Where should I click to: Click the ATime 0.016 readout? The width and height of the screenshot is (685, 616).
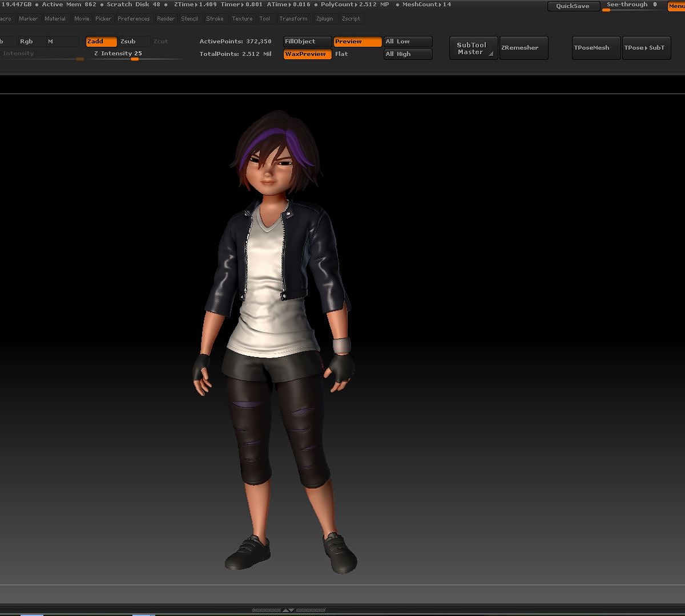tap(288, 5)
